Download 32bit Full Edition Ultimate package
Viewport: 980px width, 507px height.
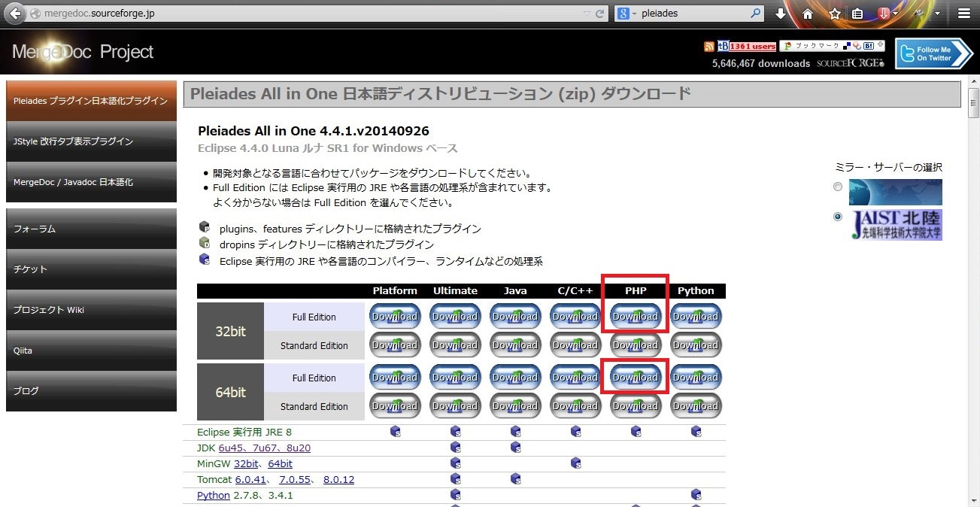pyautogui.click(x=455, y=317)
